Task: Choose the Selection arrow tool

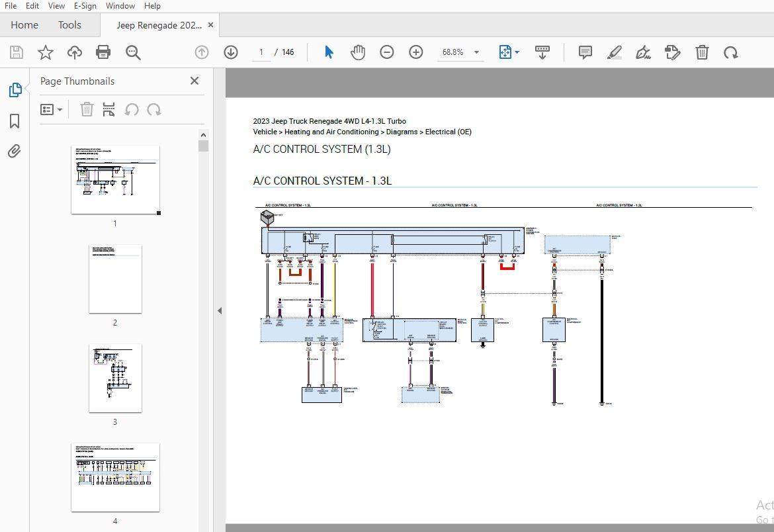Action: tap(329, 52)
